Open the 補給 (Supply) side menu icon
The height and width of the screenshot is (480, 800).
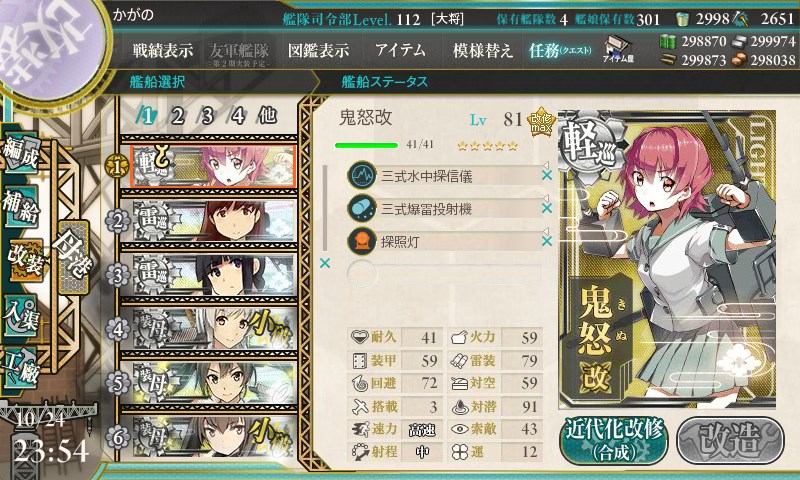[21, 206]
